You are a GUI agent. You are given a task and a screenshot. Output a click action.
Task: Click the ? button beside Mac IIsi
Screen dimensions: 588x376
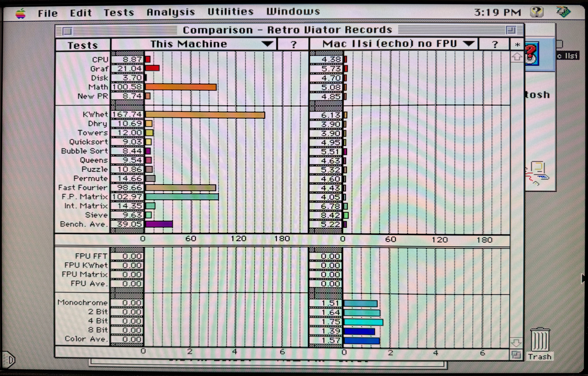pyautogui.click(x=494, y=44)
